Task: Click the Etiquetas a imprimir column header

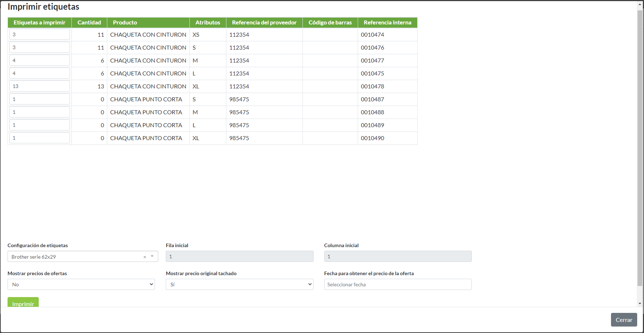Action: coord(39,23)
